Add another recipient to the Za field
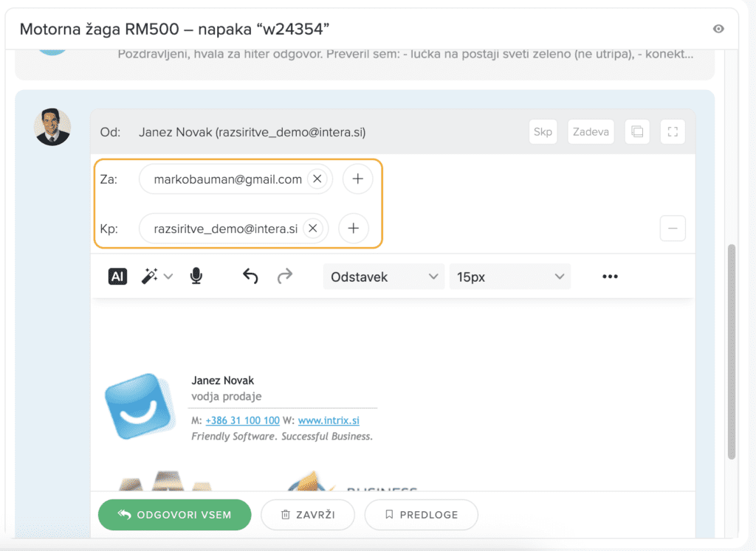 click(358, 179)
